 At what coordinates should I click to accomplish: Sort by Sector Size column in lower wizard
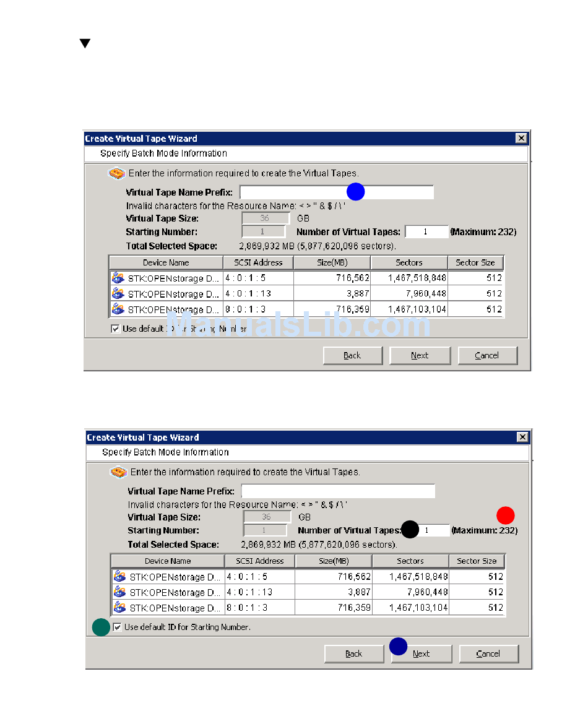click(x=477, y=561)
